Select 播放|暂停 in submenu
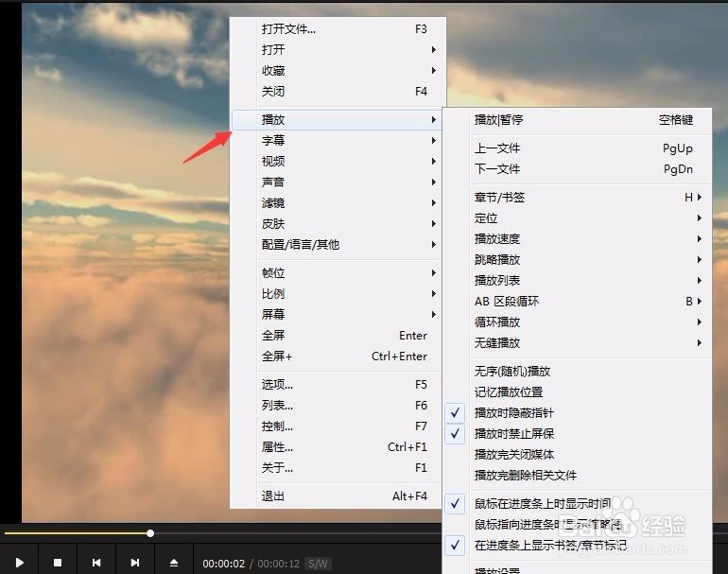Screen dimensions: 728x574 (x=577, y=120)
